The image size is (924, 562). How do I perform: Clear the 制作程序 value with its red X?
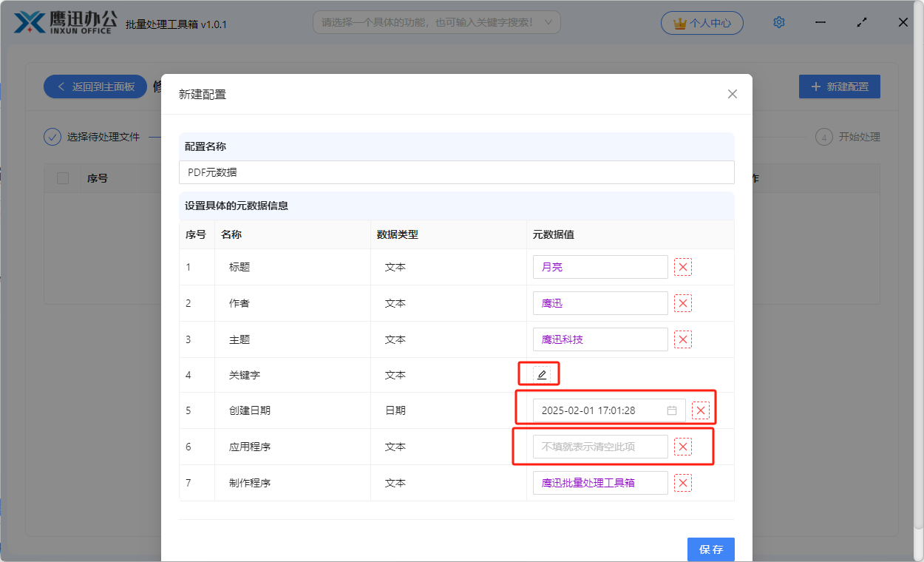pos(683,483)
